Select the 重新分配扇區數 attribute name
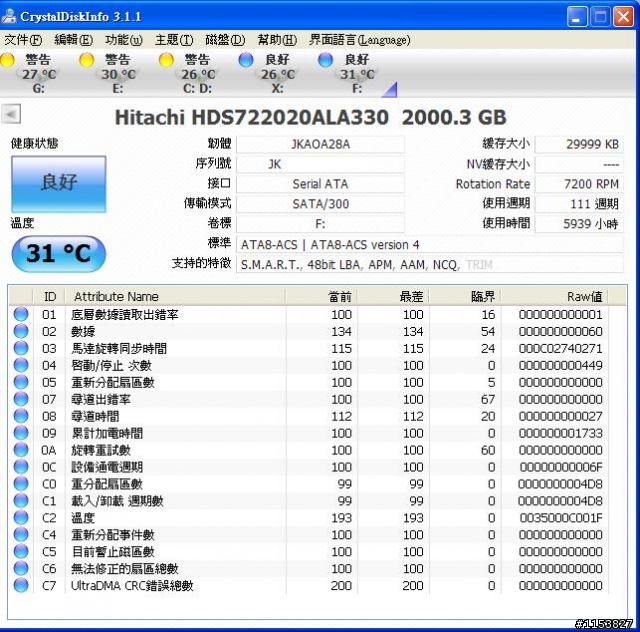The image size is (640, 632). (113, 382)
